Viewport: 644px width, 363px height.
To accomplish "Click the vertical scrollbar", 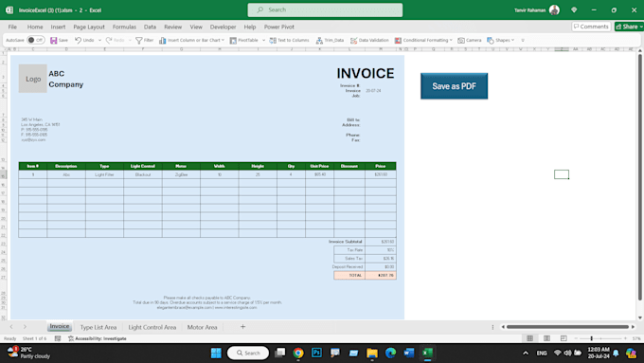I will coord(640,177).
